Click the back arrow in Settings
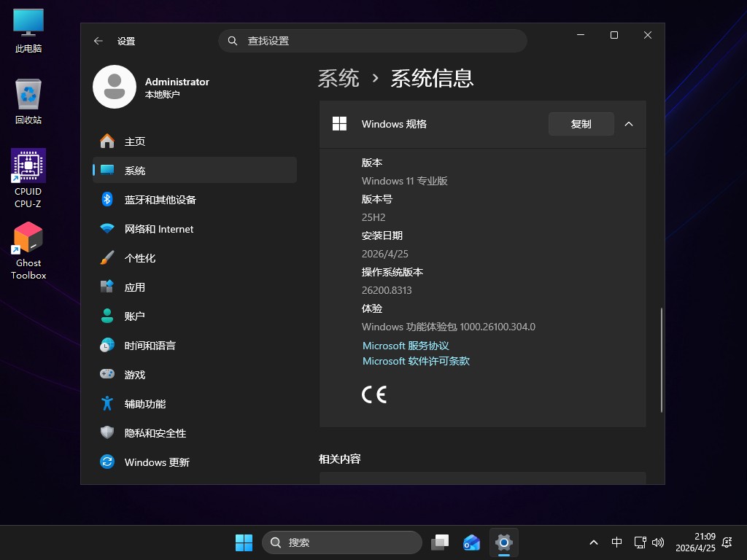The image size is (747, 560). pyautogui.click(x=98, y=42)
